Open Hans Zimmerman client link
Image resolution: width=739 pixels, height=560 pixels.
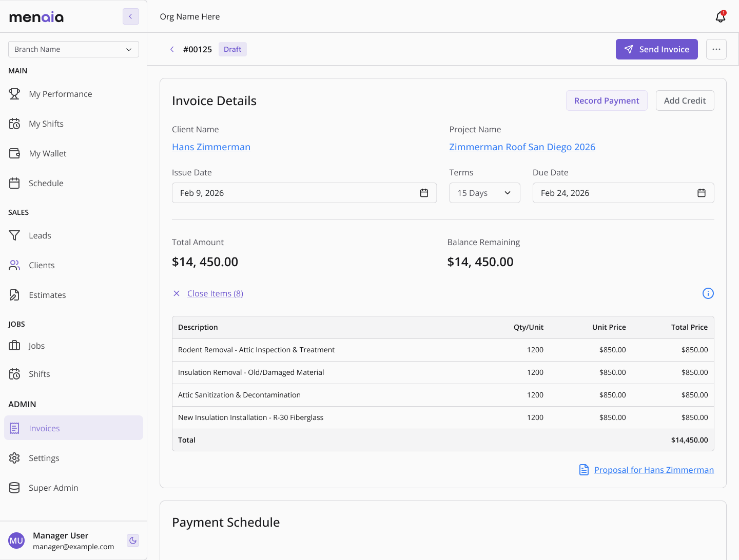pyautogui.click(x=211, y=147)
